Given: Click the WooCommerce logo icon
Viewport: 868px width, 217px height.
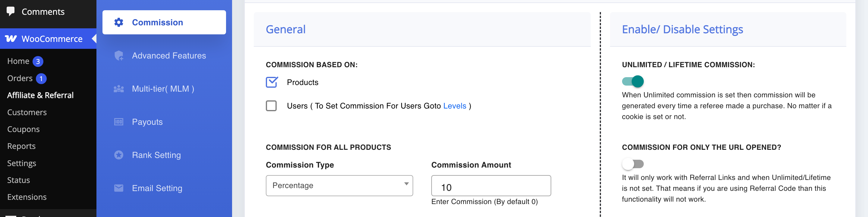Looking at the screenshot, I should [x=11, y=39].
